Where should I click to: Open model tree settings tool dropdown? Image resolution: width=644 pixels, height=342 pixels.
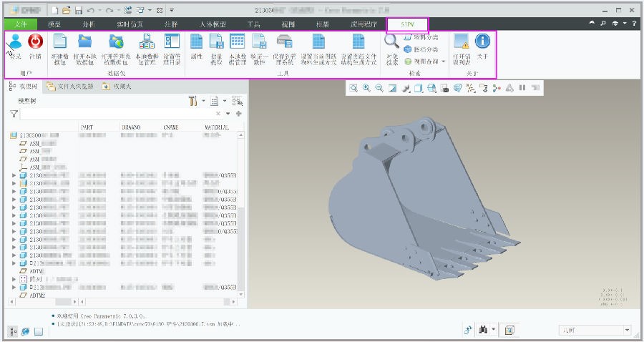pyautogui.click(x=195, y=102)
